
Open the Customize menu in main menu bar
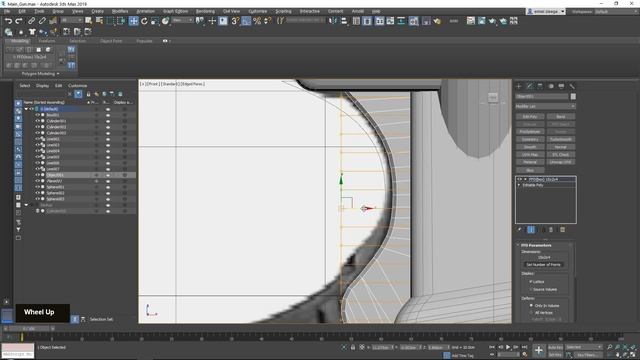coord(257,11)
